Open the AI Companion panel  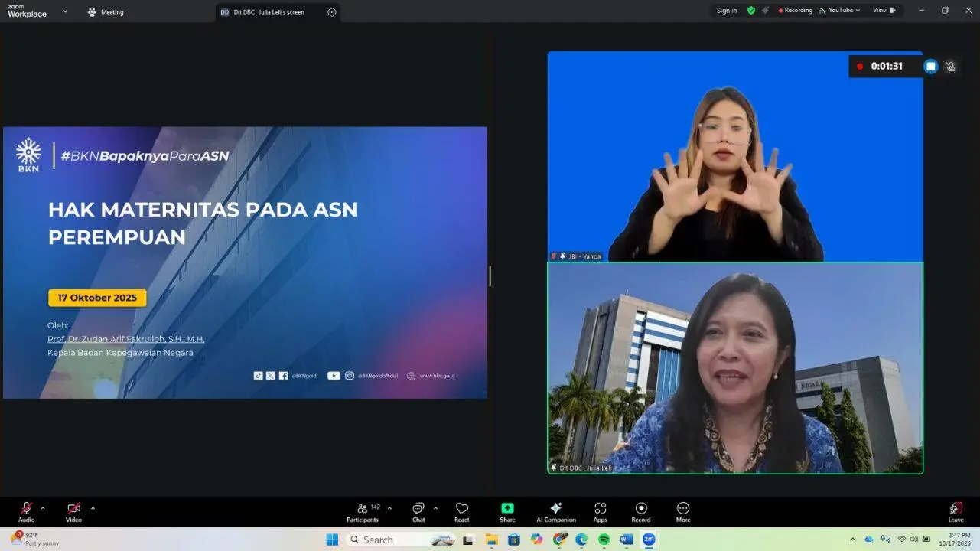pos(555,511)
